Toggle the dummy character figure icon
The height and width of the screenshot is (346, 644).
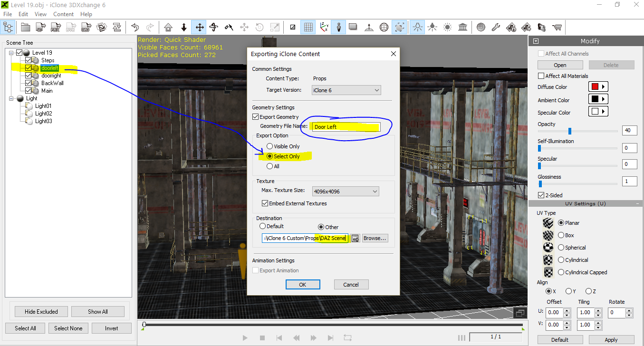coord(338,27)
